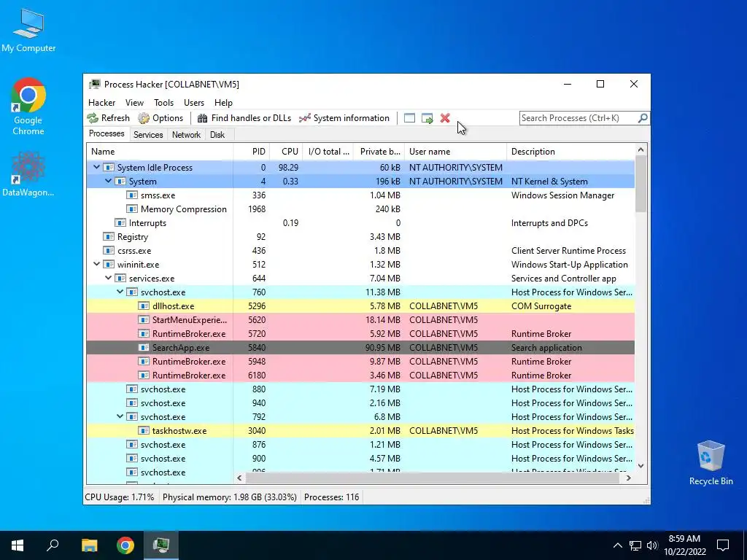Click the taskhostw.exe process icon
Image resolution: width=747 pixels, height=560 pixels.
[x=144, y=430]
